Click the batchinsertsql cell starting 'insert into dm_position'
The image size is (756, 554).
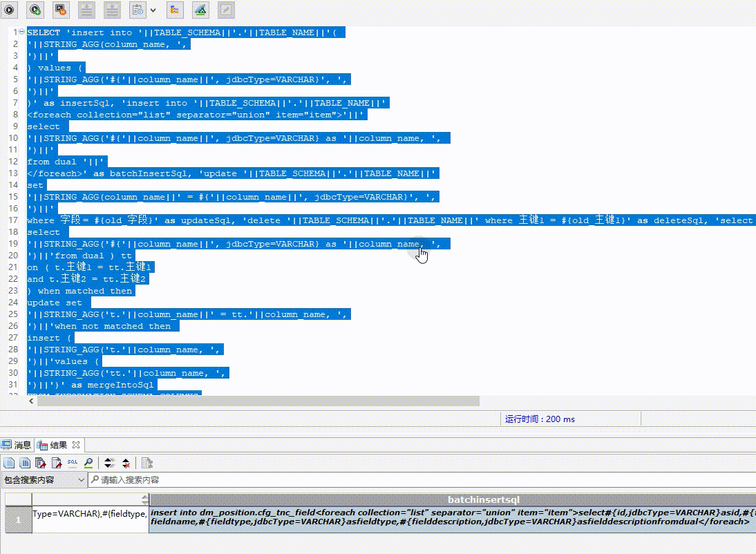452,519
